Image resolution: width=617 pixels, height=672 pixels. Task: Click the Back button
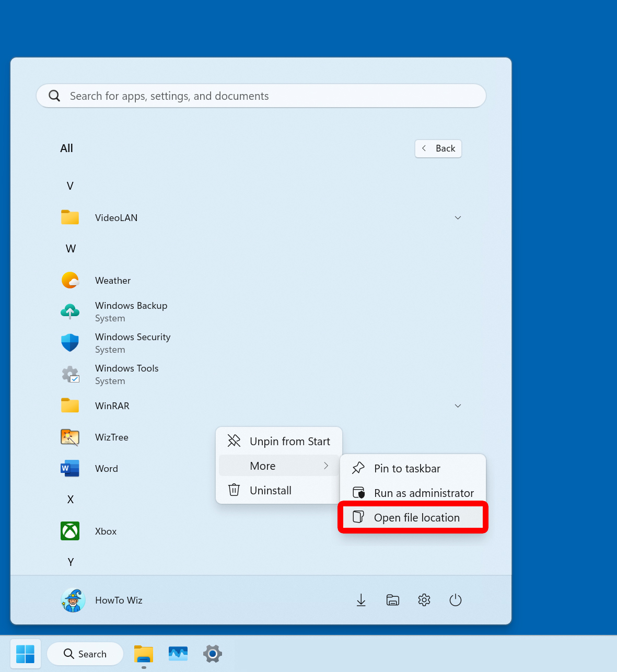tap(438, 148)
